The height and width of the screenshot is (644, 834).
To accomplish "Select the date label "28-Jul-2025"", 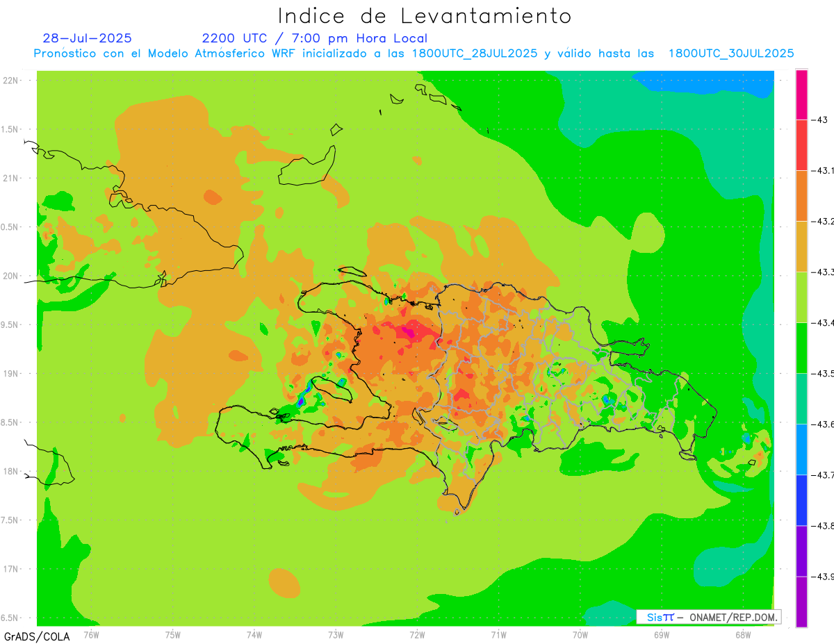I will [87, 38].
